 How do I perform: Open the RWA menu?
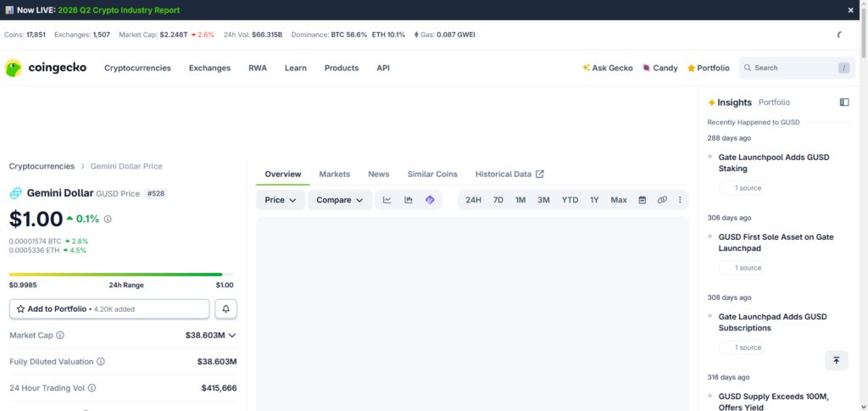(x=258, y=68)
